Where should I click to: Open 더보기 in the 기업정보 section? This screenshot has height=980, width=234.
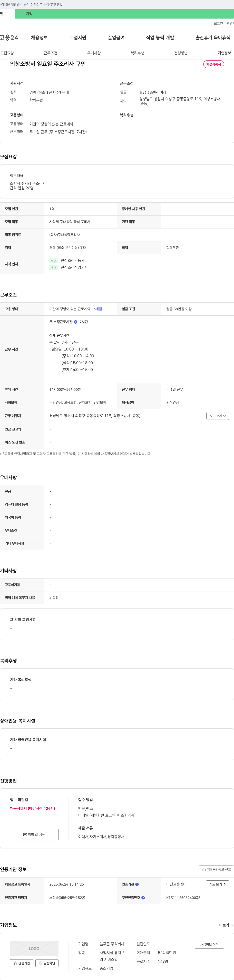point(226,925)
